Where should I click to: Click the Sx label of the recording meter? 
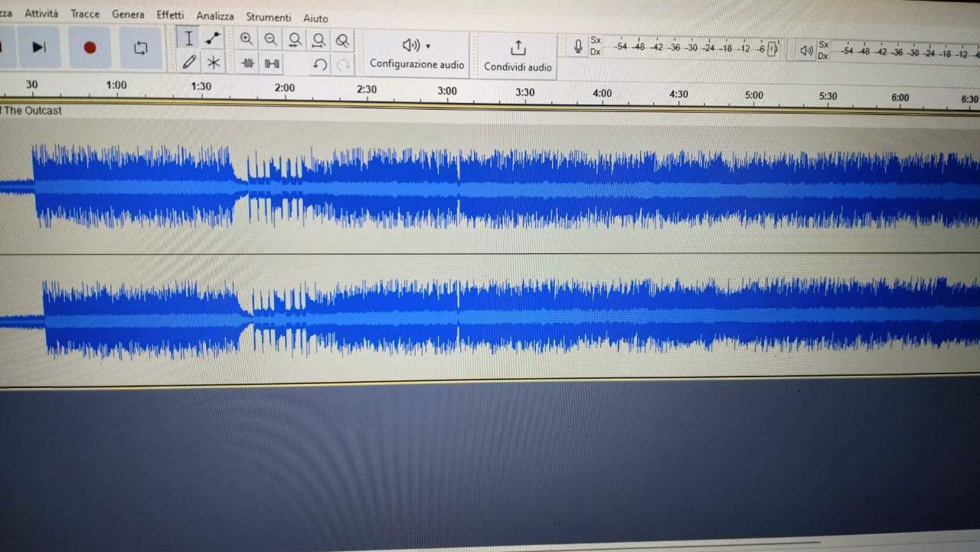point(596,40)
